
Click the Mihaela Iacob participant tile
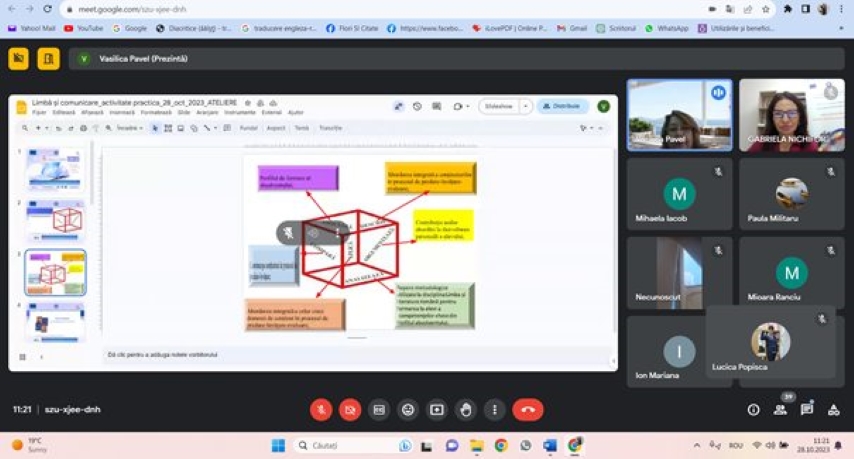[x=679, y=194]
